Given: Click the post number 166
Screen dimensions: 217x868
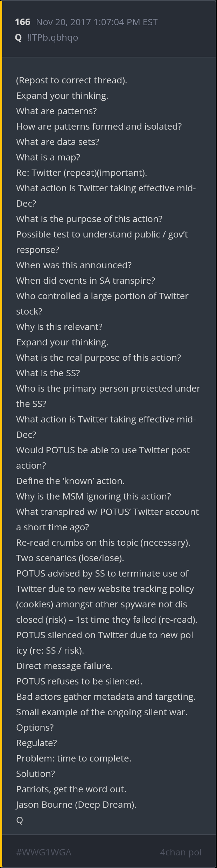Looking at the screenshot, I should pyautogui.click(x=22, y=22).
